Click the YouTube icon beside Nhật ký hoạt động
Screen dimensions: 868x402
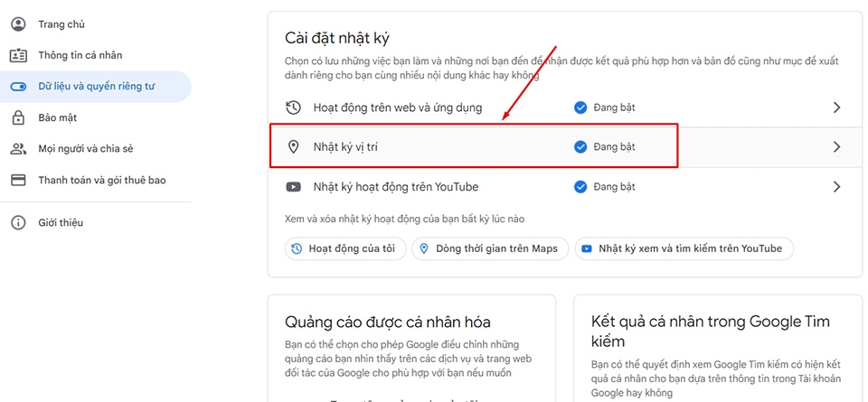tap(293, 187)
